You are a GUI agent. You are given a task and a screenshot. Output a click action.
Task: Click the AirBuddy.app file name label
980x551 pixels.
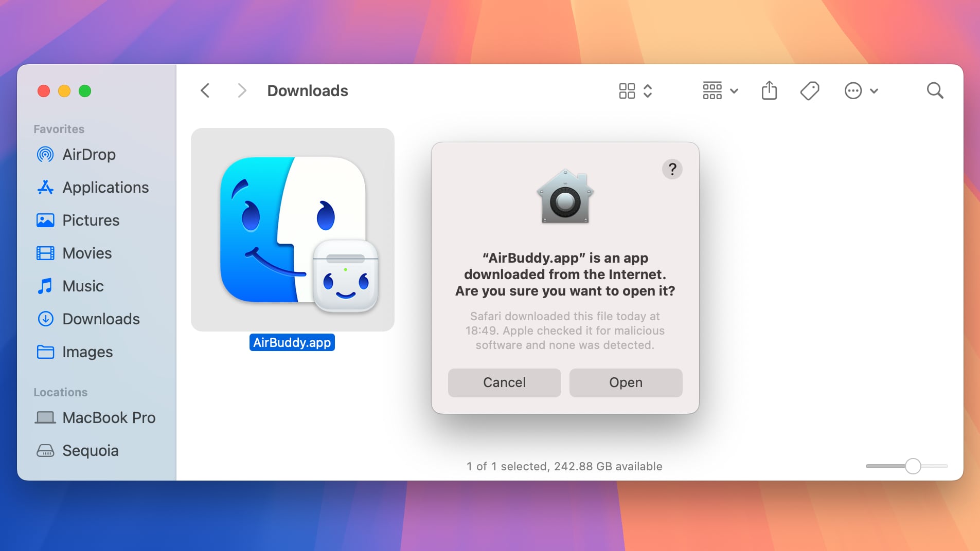click(292, 342)
